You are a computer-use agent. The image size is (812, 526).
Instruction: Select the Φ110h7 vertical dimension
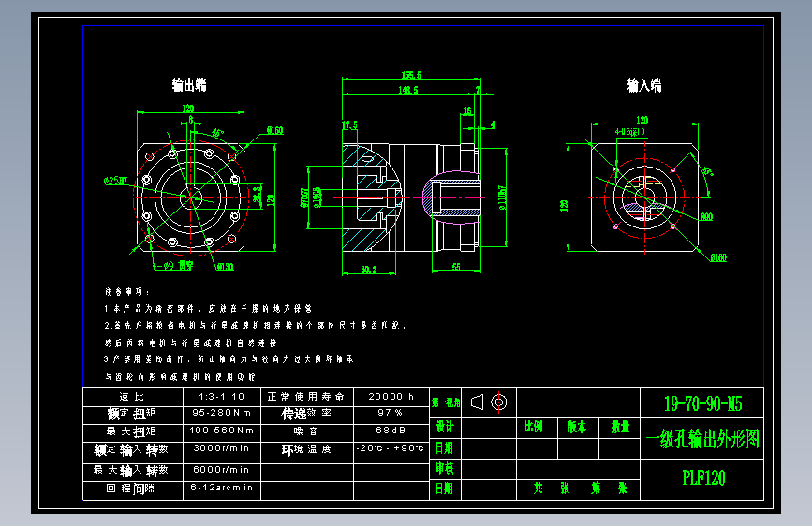tap(502, 197)
